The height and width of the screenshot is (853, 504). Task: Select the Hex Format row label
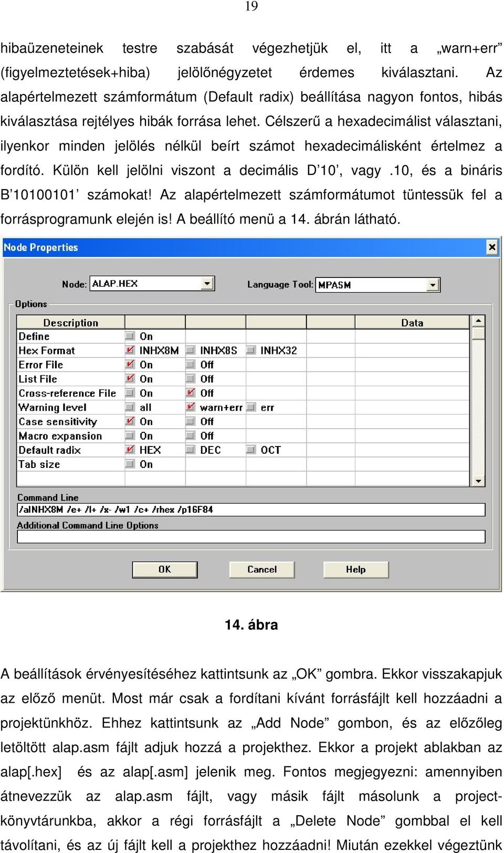click(x=47, y=350)
